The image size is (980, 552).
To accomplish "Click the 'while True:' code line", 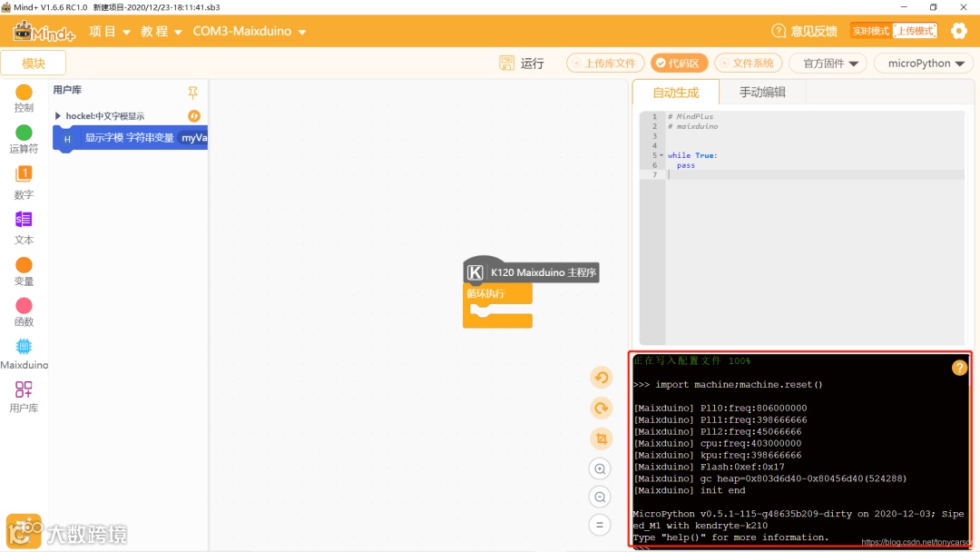I will pos(691,155).
